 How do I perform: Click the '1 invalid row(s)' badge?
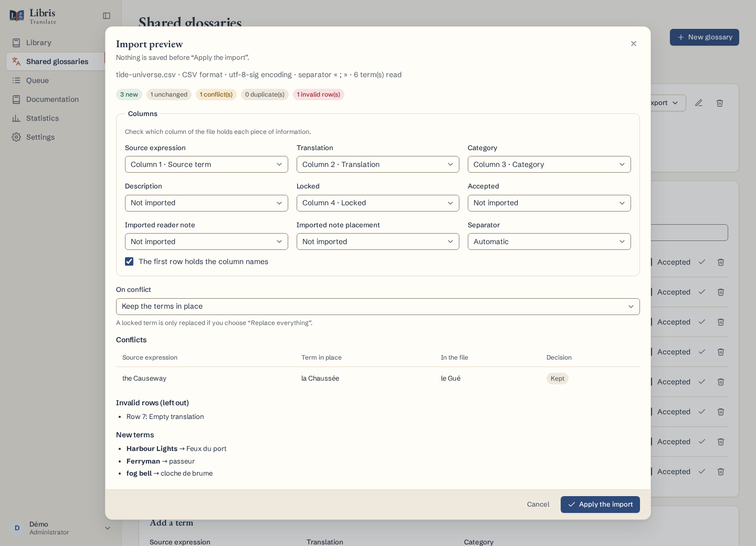click(319, 94)
